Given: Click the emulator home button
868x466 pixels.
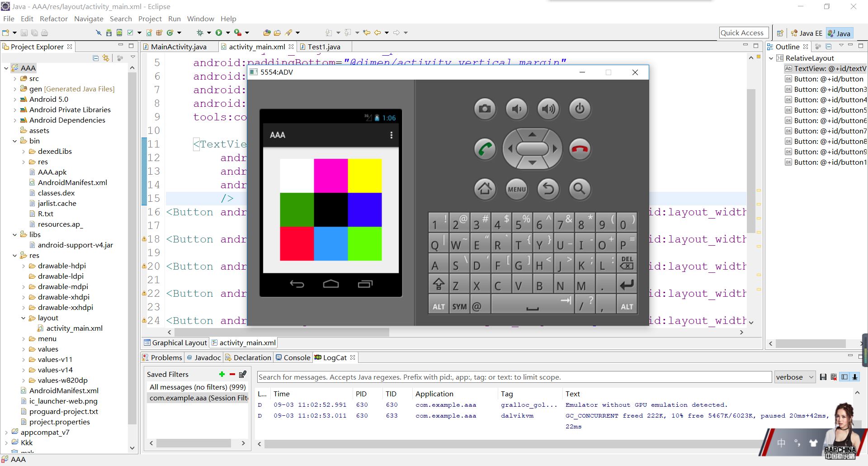Looking at the screenshot, I should coord(485,188).
